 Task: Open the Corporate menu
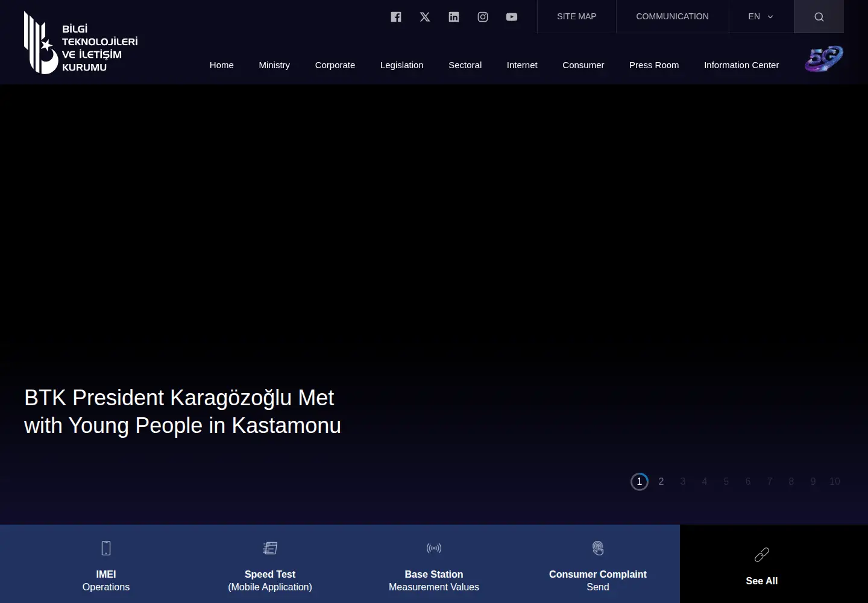[335, 65]
